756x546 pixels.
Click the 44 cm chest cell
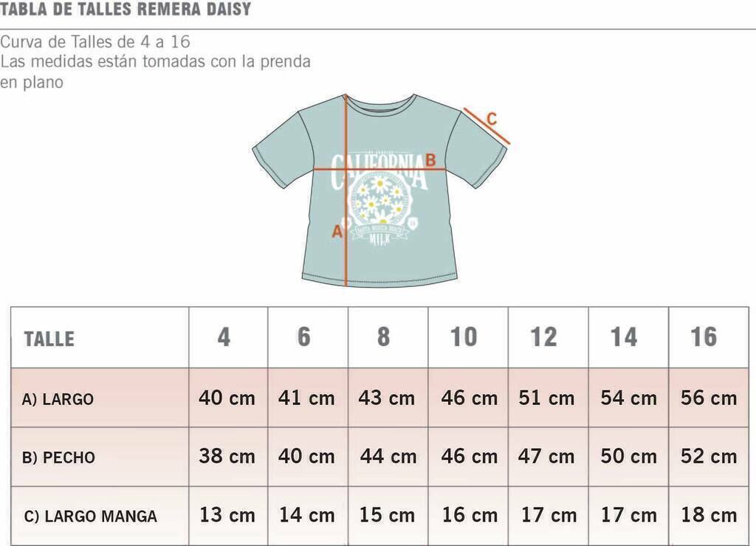point(388,457)
